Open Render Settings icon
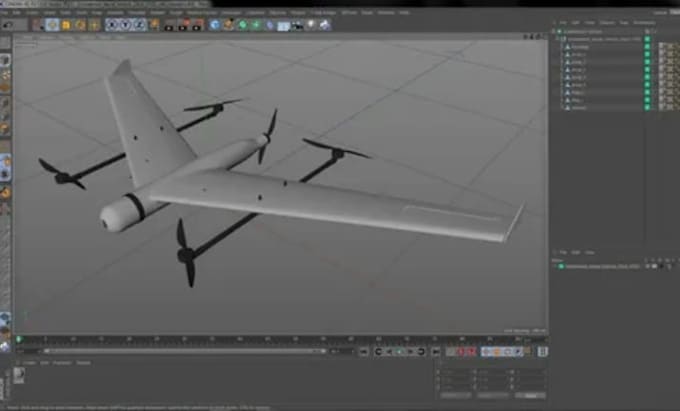 [198, 25]
